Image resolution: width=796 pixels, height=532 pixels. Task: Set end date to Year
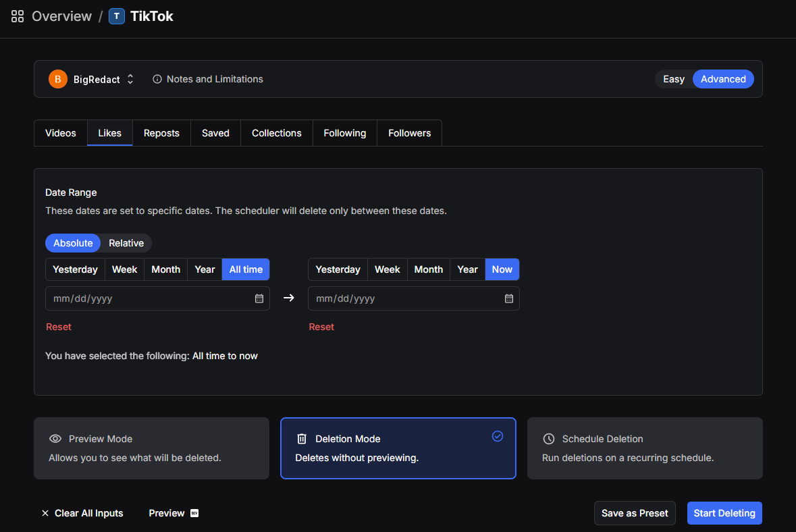(x=468, y=269)
